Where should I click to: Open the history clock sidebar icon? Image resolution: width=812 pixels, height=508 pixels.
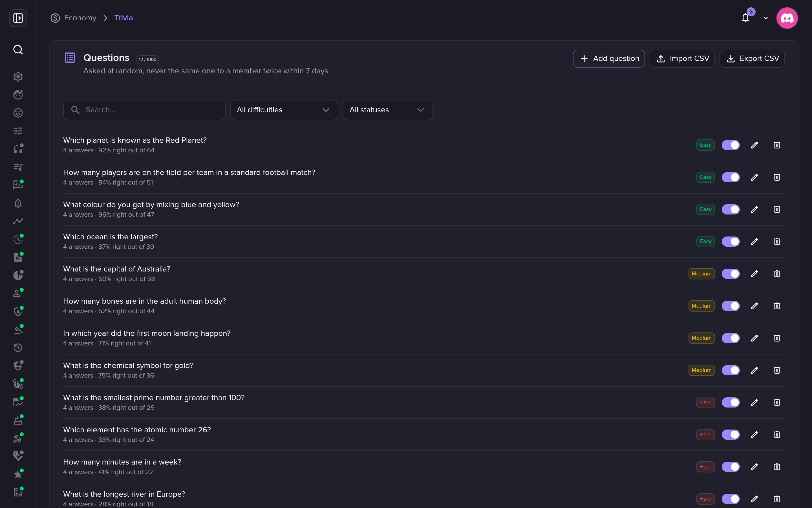click(x=18, y=347)
